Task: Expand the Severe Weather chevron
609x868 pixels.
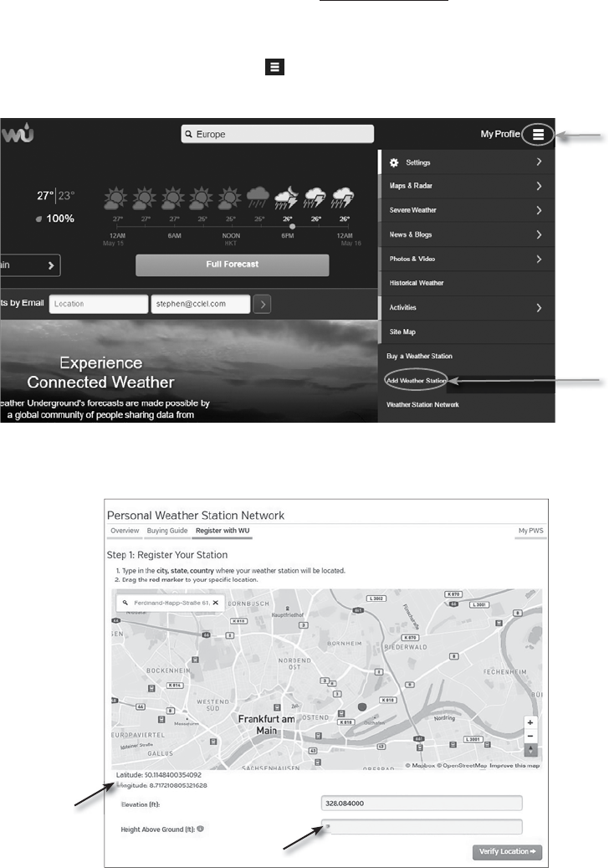Action: coord(539,210)
